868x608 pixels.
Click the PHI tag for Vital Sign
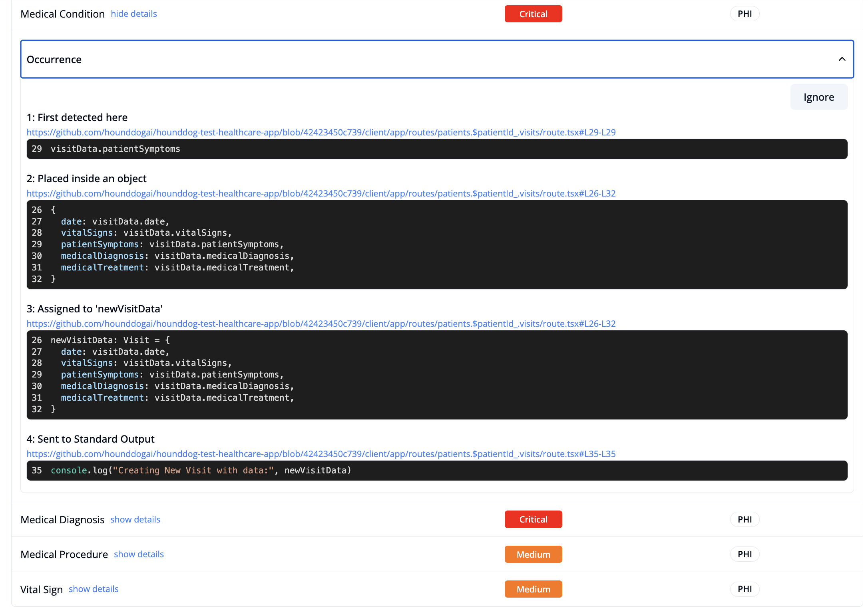click(745, 589)
